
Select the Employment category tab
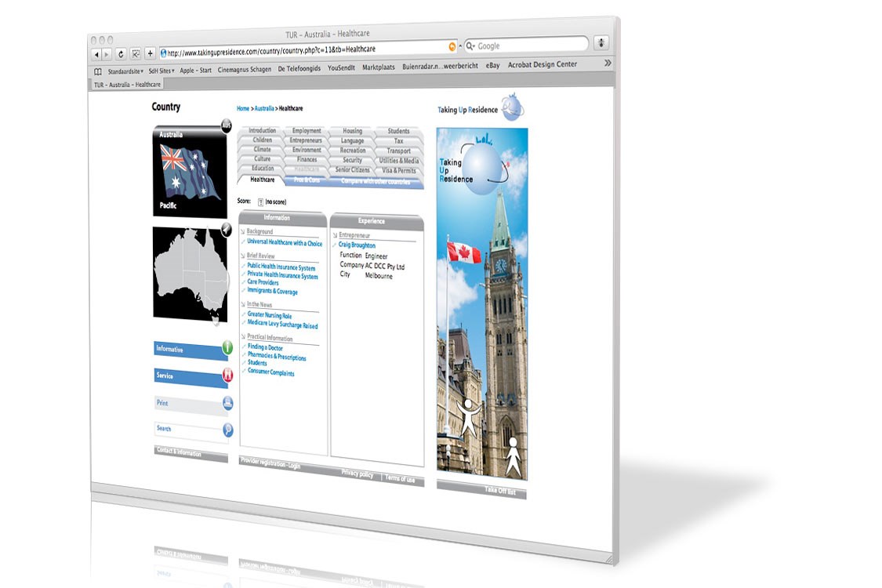pyautogui.click(x=307, y=131)
